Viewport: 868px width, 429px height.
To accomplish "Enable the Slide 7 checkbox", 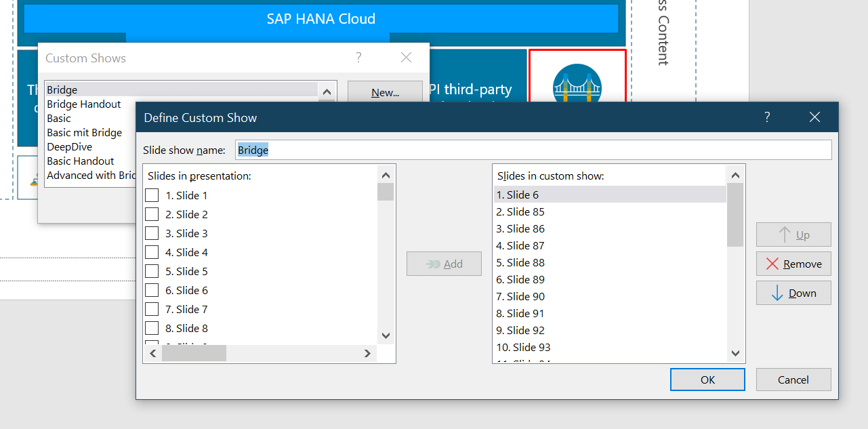I will coord(152,310).
